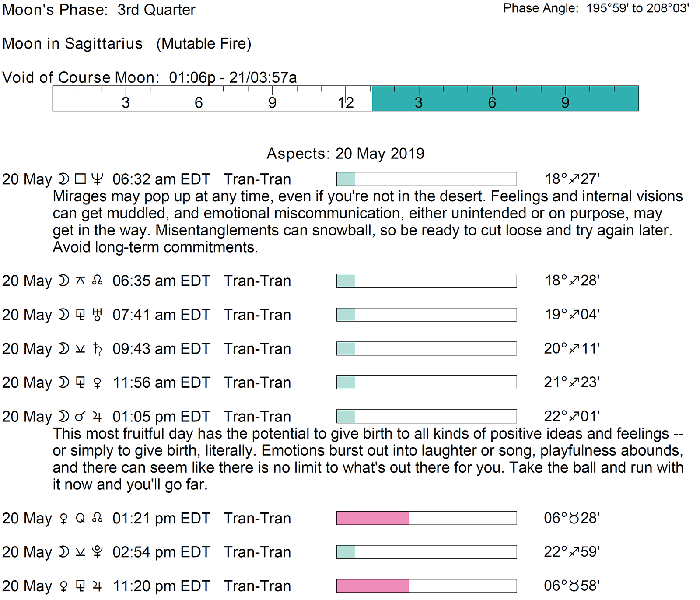
Task: Click the teal void-of-course section of timeline
Action: click(x=505, y=98)
